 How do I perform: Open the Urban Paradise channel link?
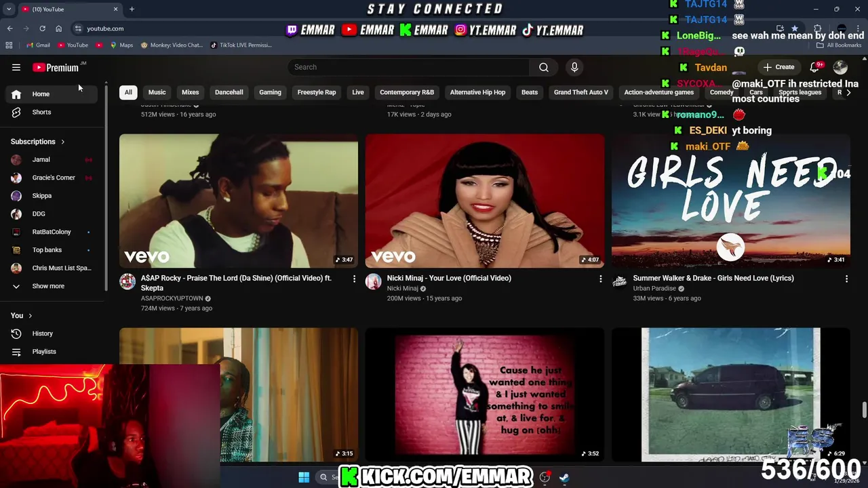point(654,288)
